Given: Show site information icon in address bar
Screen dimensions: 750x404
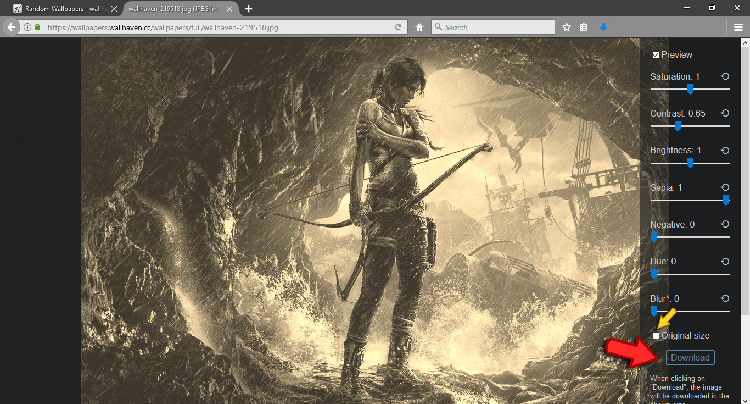Looking at the screenshot, I should [x=27, y=27].
